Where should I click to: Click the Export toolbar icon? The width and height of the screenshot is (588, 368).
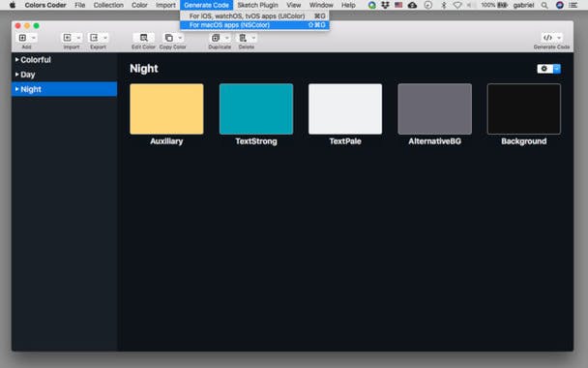click(x=94, y=38)
